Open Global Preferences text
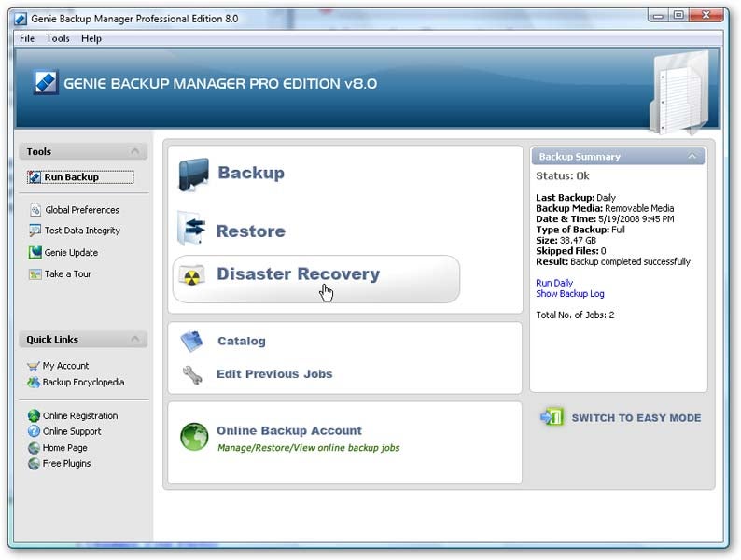This screenshot has height=560, width=741. (82, 210)
